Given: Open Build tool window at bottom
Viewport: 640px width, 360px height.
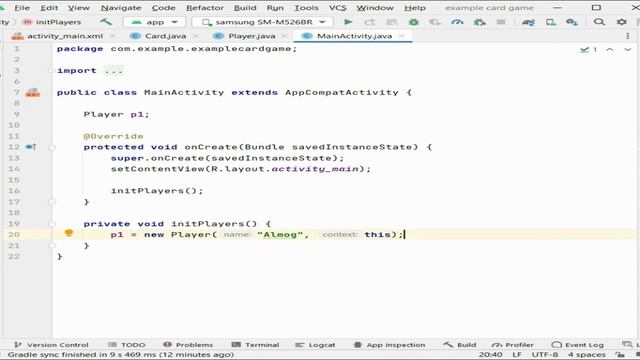Looking at the screenshot, I should pyautogui.click(x=460, y=345).
